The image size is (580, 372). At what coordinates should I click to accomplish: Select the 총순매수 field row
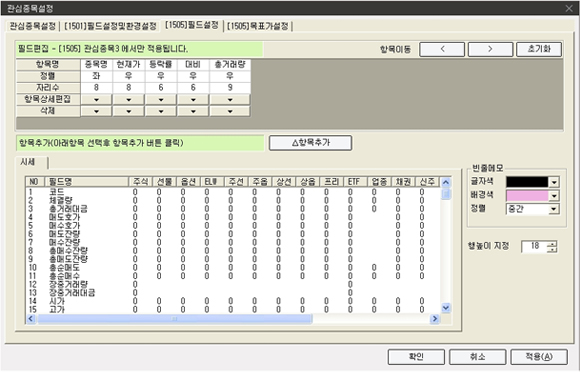[x=233, y=276]
